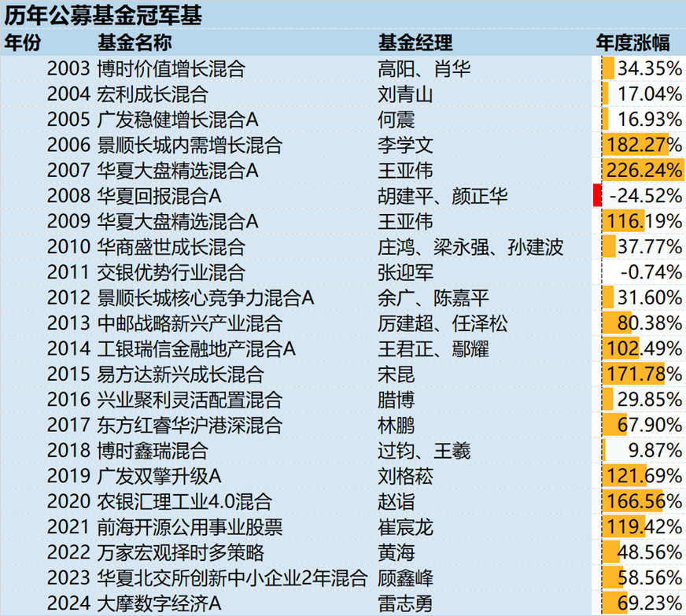Select manager cell 赵诣
The image size is (686, 616).
(x=396, y=501)
